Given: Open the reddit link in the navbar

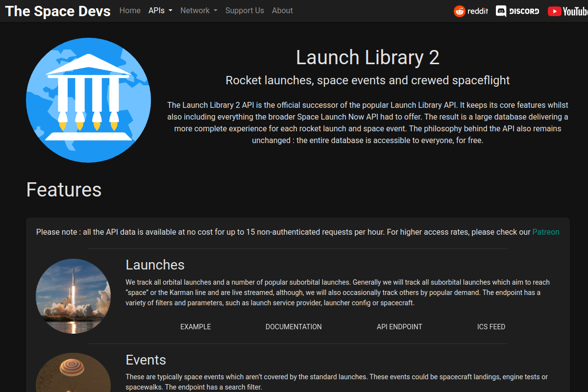Looking at the screenshot, I should click(x=471, y=11).
